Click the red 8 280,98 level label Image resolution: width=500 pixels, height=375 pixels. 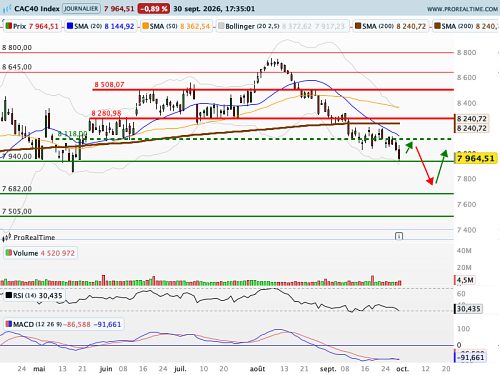[x=106, y=113]
